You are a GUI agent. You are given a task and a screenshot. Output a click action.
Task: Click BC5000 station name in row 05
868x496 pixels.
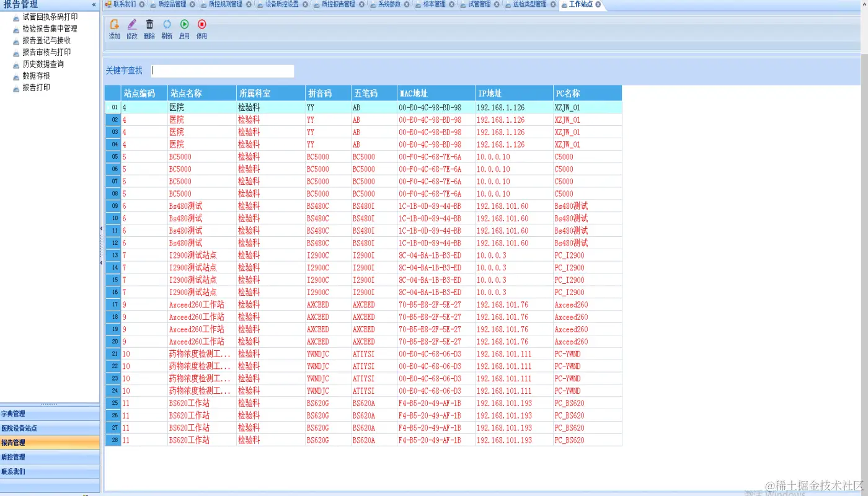click(180, 157)
